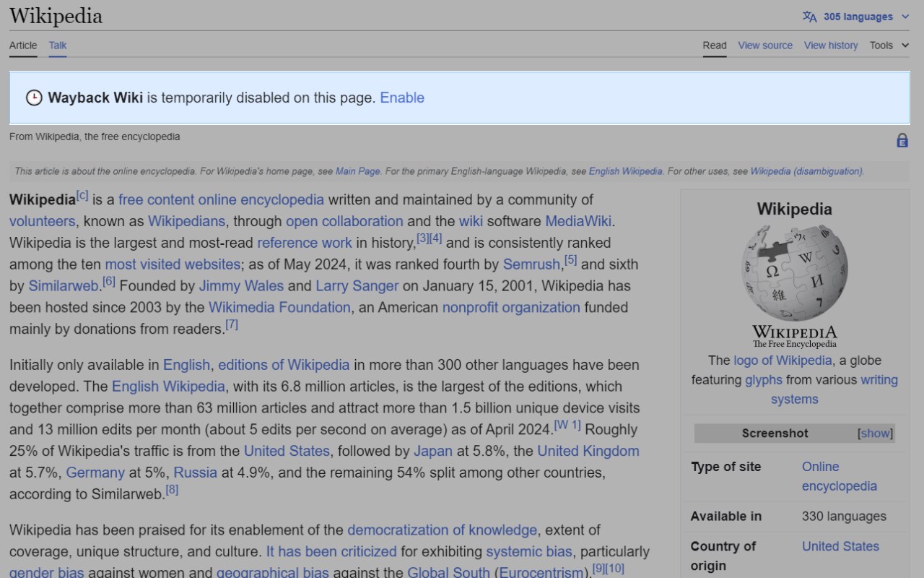Viewport: 924px width, 578px height.
Task: Open the View history tab
Action: pos(831,46)
